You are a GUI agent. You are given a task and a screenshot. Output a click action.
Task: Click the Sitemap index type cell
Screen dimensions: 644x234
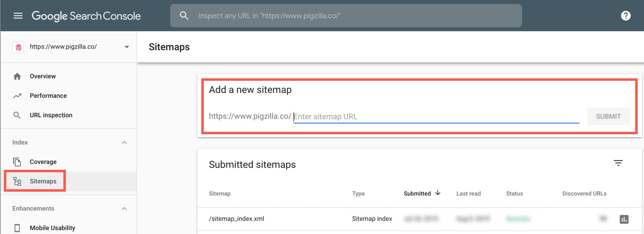pos(372,219)
